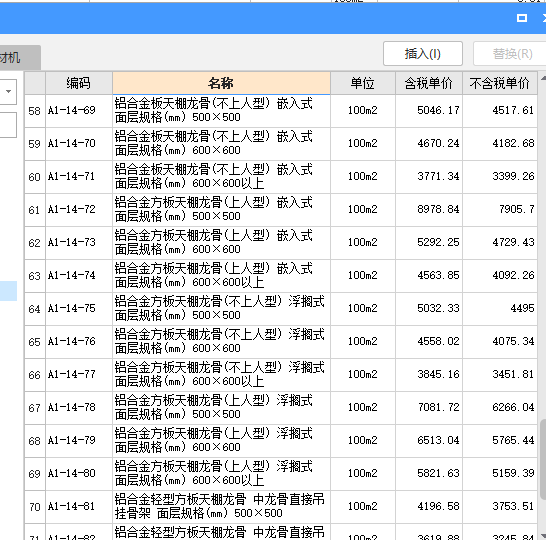546x540 pixels.
Task: Select the tab ending in 材机
Action: click(20, 57)
